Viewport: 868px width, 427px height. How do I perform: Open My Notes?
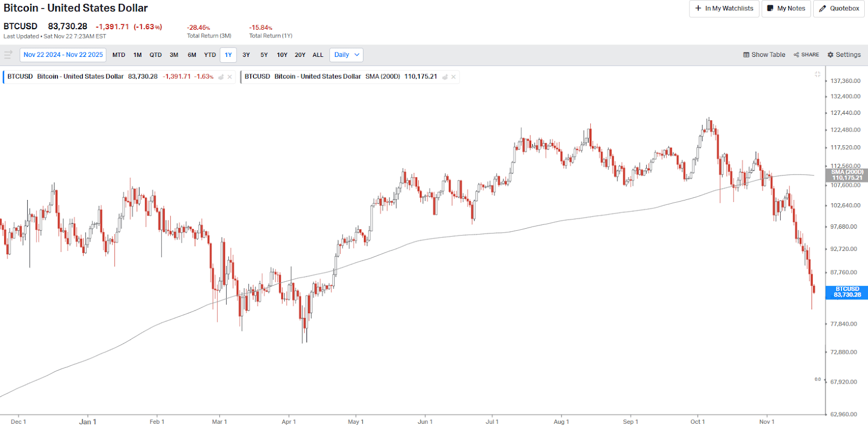pos(786,9)
